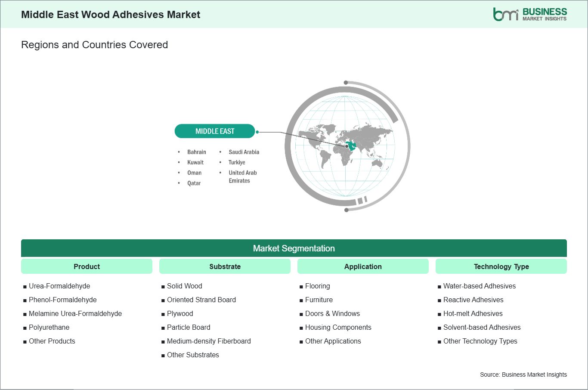The width and height of the screenshot is (588, 390).
Task: Click the 'Source: Business Market Insights' credit
Action: 523,375
